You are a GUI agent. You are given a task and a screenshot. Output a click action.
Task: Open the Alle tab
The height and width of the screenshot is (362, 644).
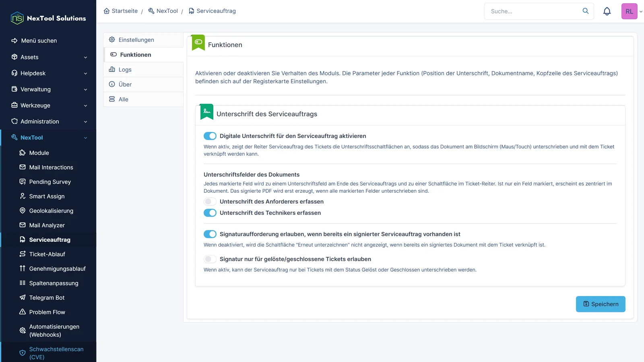[x=143, y=99]
